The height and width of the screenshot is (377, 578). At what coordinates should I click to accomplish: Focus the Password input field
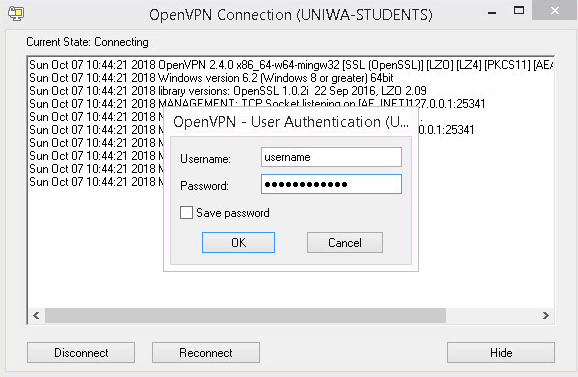(x=331, y=184)
